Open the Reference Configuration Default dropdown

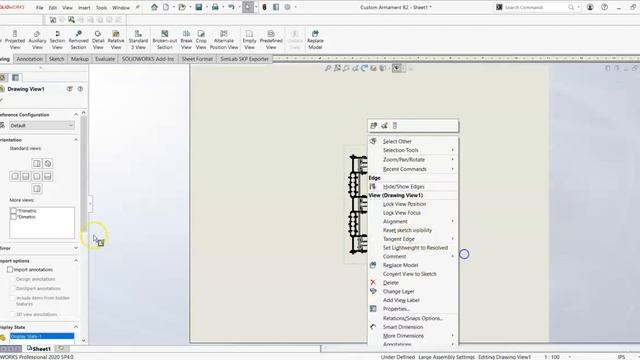point(42,125)
